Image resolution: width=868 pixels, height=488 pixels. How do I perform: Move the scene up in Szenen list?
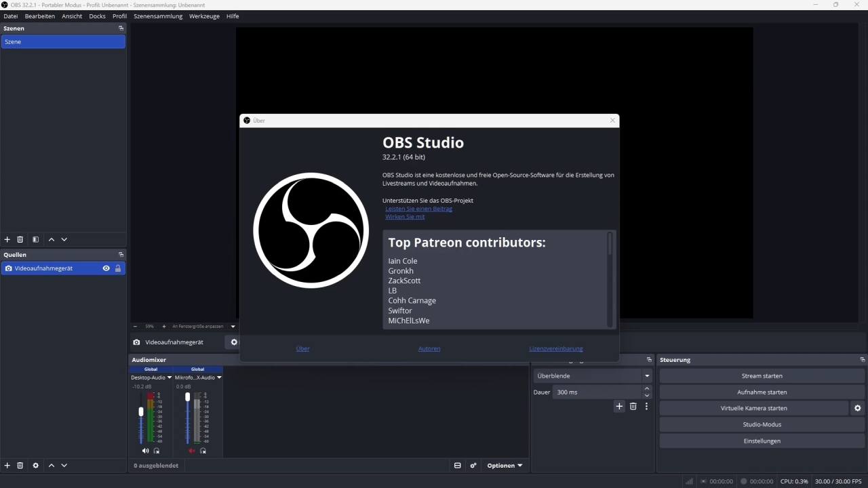[x=52, y=239]
